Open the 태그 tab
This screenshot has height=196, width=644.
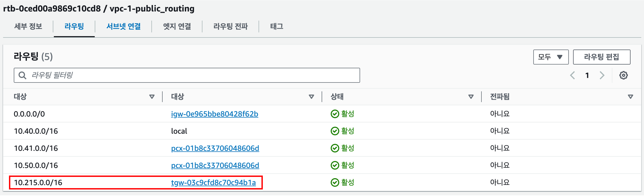click(276, 26)
